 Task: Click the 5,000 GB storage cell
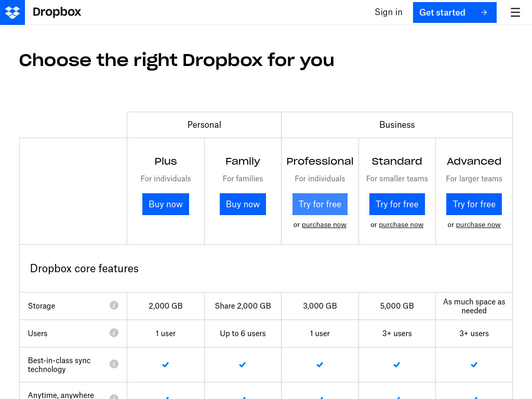pyautogui.click(x=397, y=306)
